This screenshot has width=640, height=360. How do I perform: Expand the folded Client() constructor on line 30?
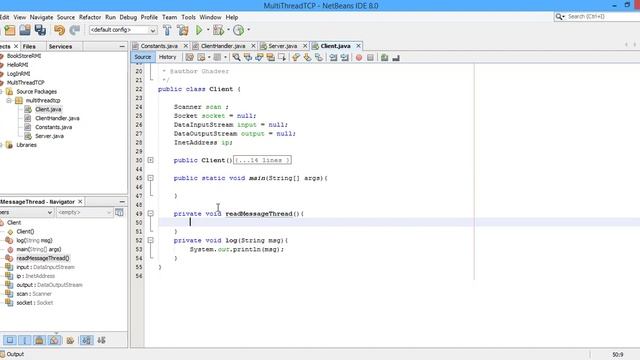pyautogui.click(x=151, y=160)
